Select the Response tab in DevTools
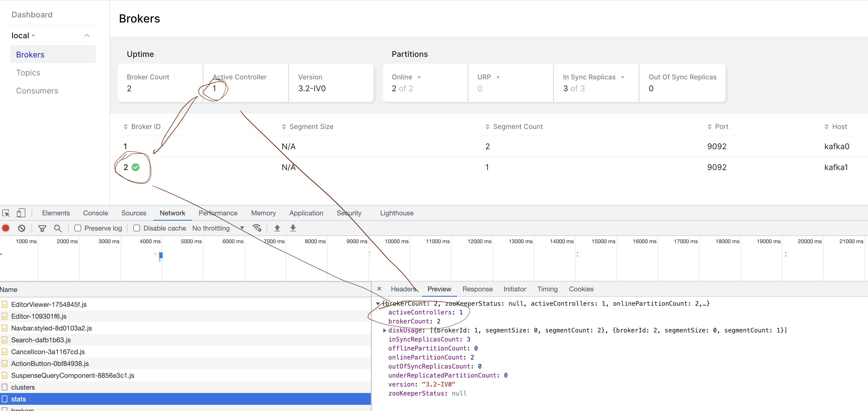Screen dimensions: 868x411 pos(477,289)
